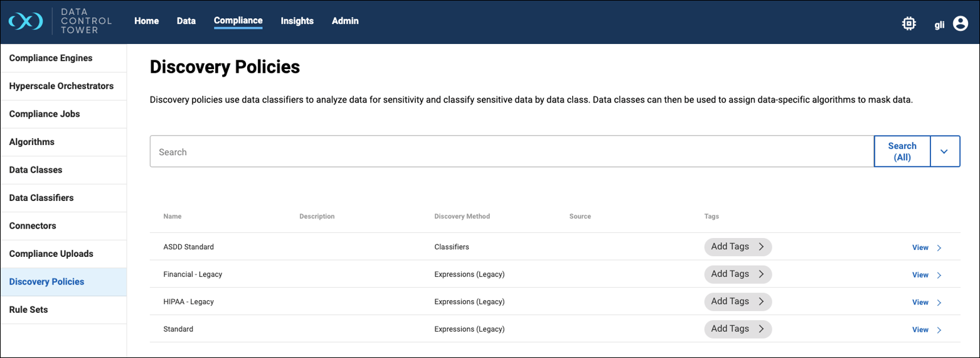Open Data Classifiers in sidebar

tap(41, 198)
